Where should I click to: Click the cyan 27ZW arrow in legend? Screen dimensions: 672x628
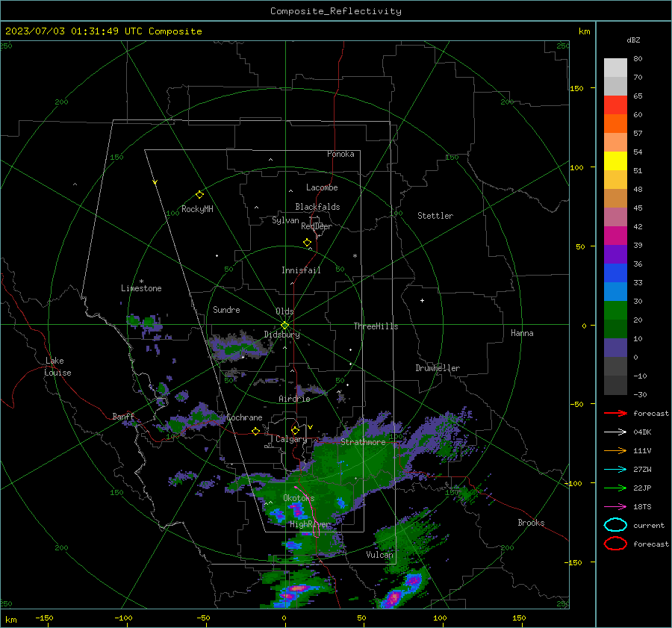click(615, 470)
